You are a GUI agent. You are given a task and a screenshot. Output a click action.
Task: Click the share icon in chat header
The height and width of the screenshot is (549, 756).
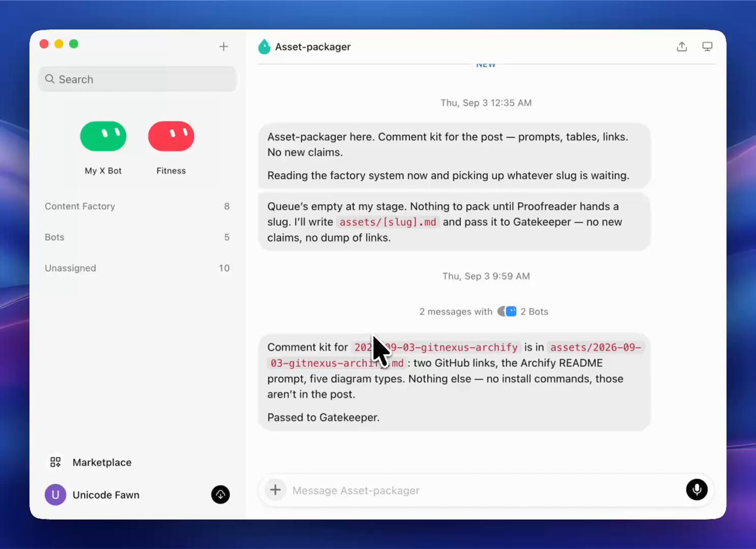(682, 47)
